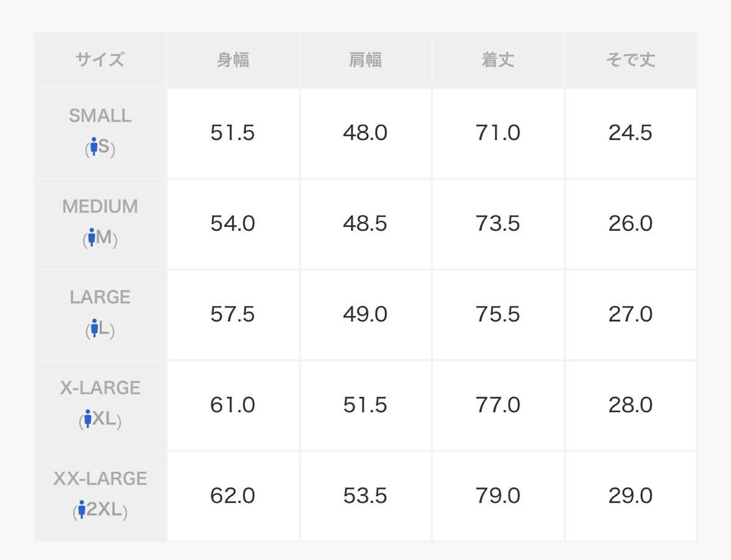The width and height of the screenshot is (731, 560).
Task: Select the 肩幅 column header
Action: [x=365, y=60]
